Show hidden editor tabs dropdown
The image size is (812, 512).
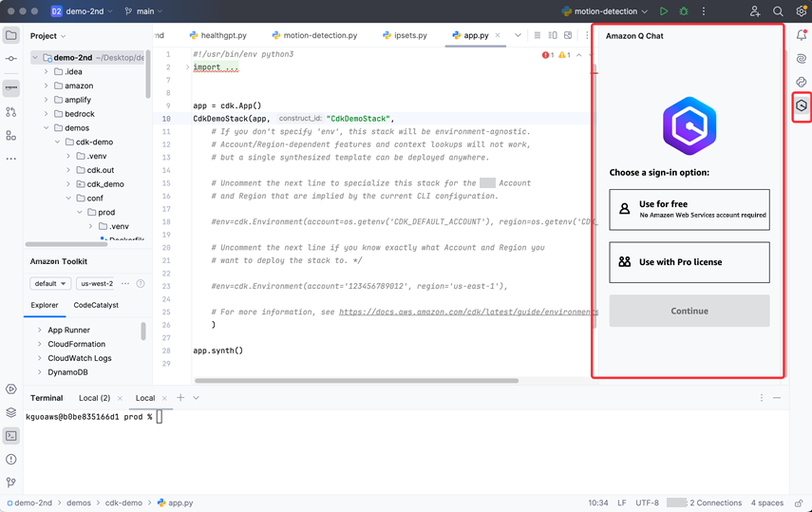coord(518,35)
